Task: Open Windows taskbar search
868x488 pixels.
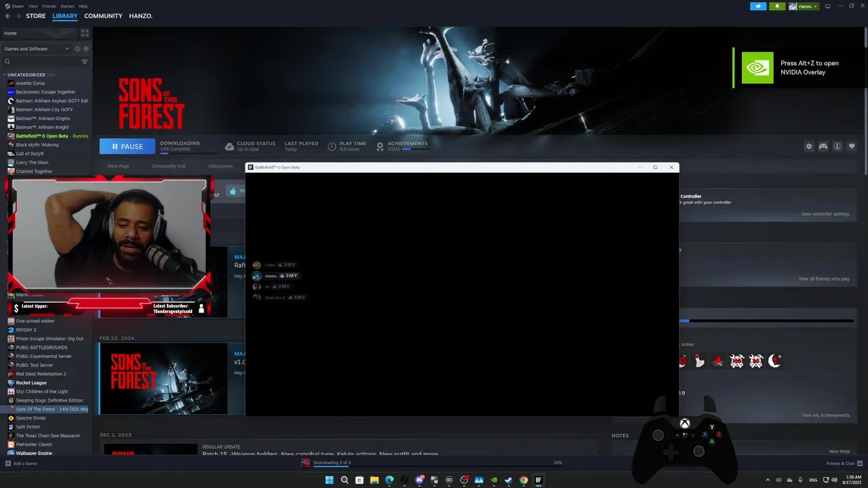Action: coord(344,480)
